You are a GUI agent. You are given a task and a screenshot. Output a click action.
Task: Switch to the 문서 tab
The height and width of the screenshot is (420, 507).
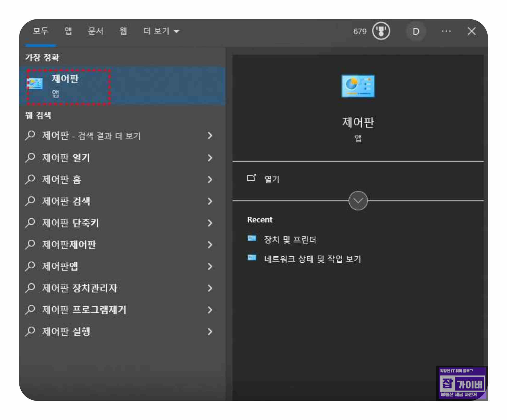(x=96, y=31)
